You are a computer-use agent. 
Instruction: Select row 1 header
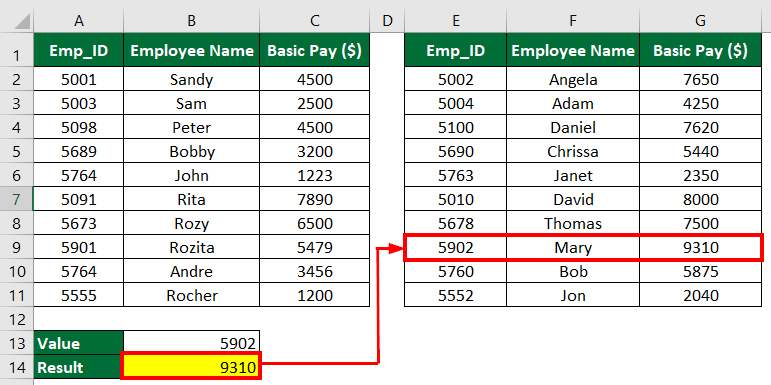[16, 50]
